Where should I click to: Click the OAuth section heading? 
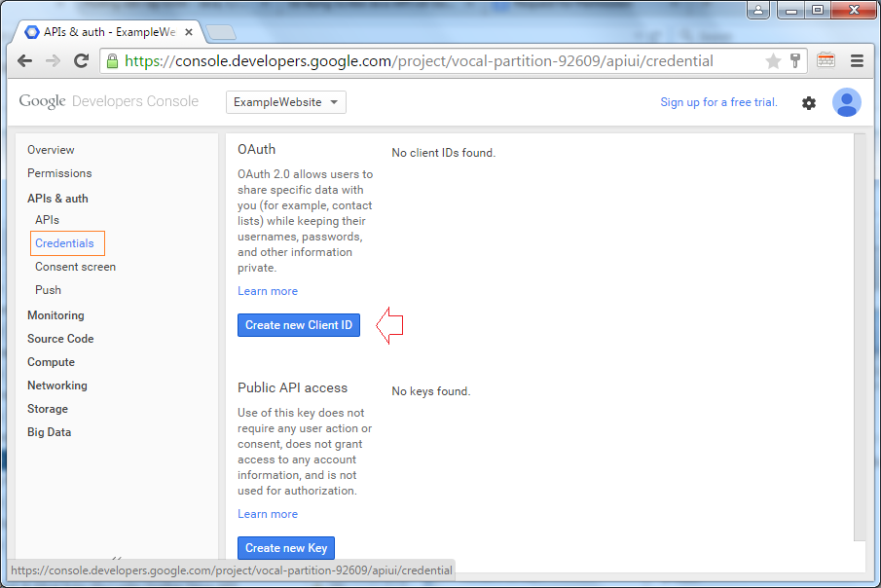click(x=257, y=150)
